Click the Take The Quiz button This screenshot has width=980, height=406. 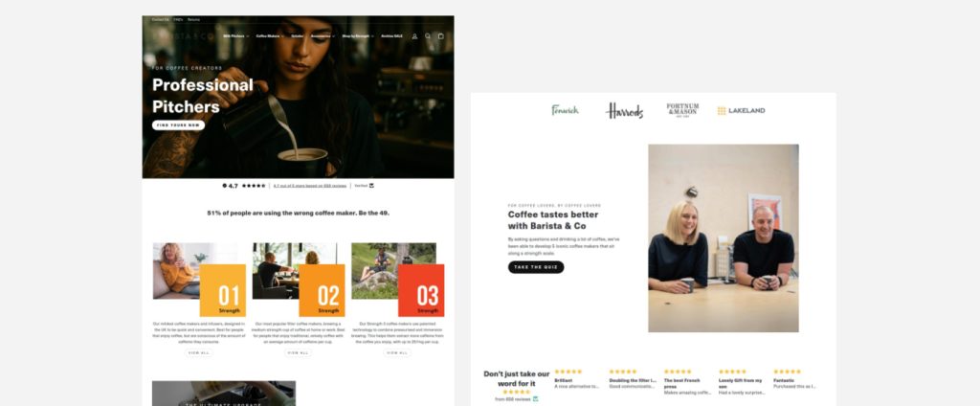[536, 267]
